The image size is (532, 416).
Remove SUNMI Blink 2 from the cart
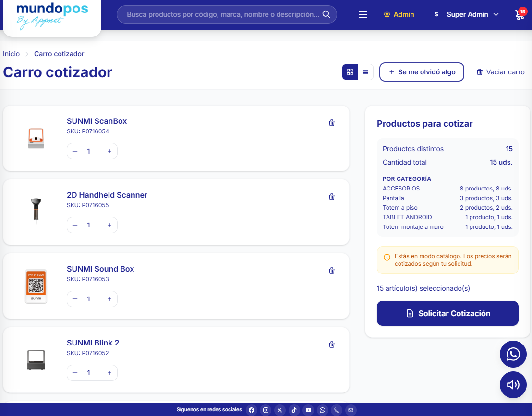pos(332,345)
